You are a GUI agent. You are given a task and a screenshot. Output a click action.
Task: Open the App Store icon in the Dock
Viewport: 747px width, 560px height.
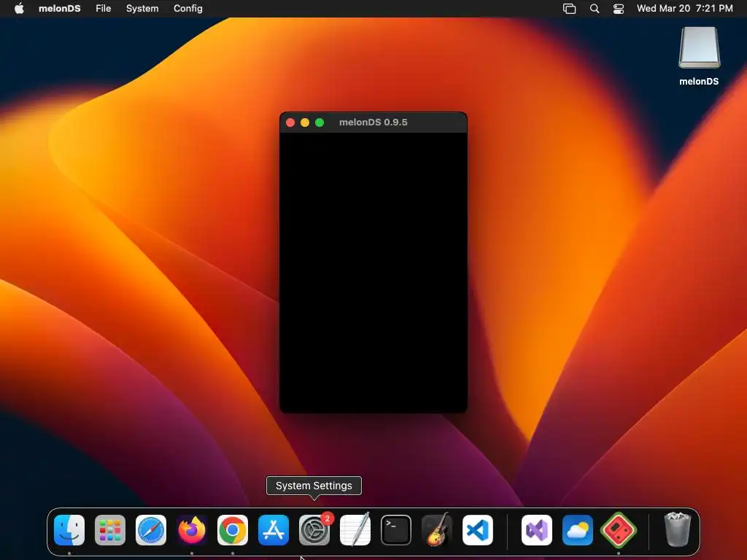click(274, 530)
